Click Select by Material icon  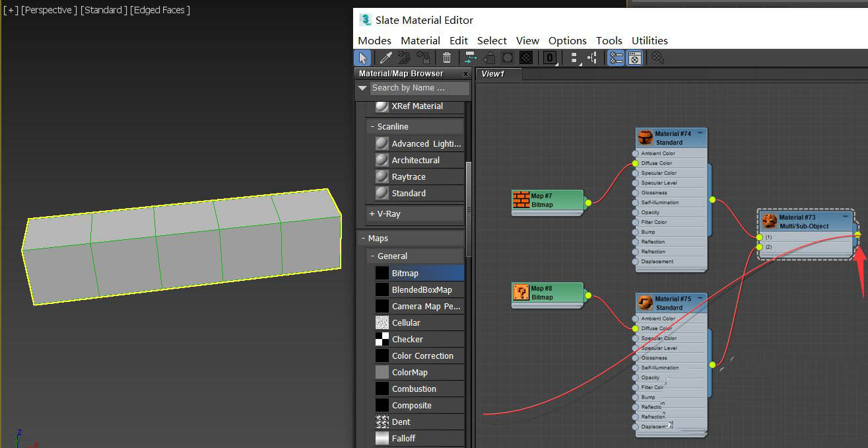[657, 58]
